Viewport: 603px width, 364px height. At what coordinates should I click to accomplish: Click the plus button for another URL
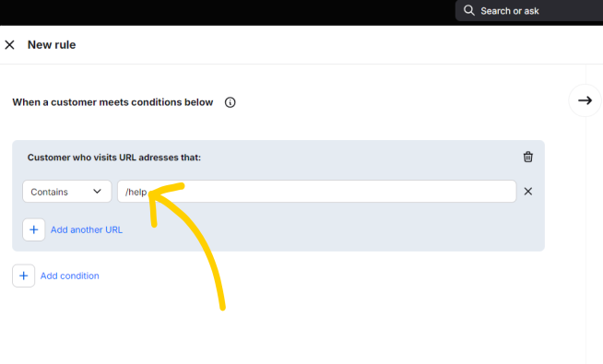tap(34, 229)
